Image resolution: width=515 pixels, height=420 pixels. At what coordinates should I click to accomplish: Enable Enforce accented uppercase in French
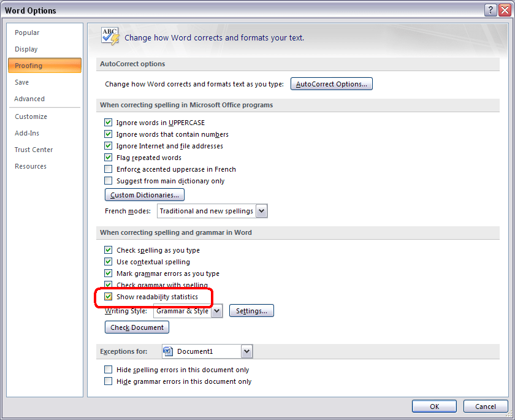[x=109, y=169]
